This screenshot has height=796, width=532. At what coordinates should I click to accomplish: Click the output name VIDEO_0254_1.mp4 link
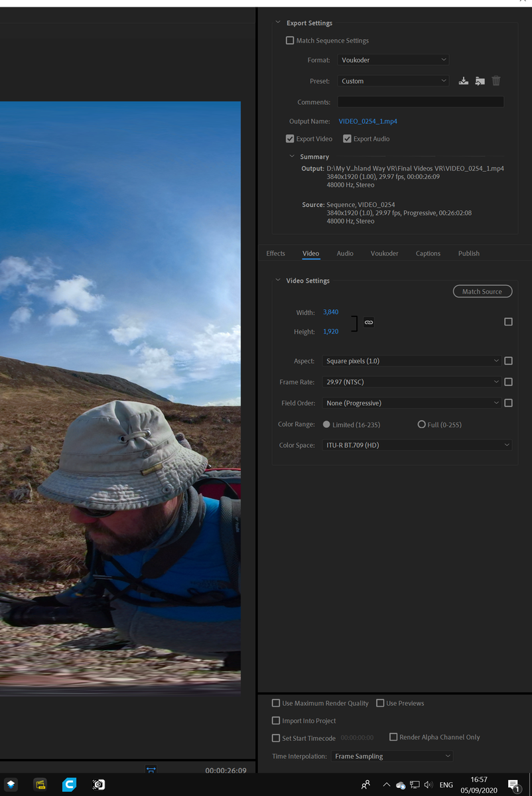click(367, 121)
